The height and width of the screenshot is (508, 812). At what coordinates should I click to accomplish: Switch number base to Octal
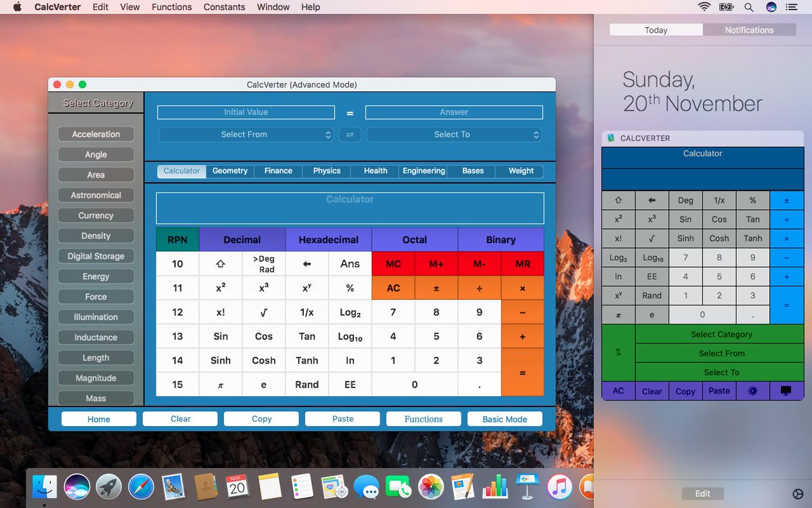(415, 240)
